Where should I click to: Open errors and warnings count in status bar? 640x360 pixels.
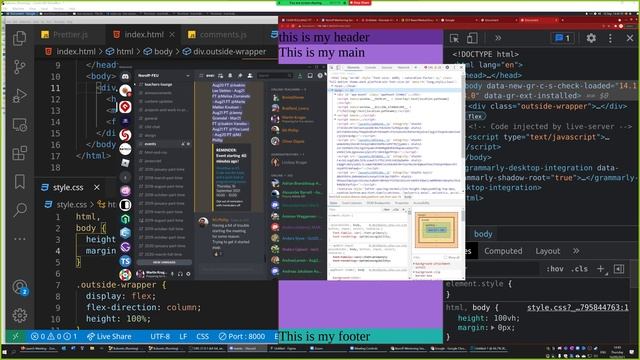[53, 336]
